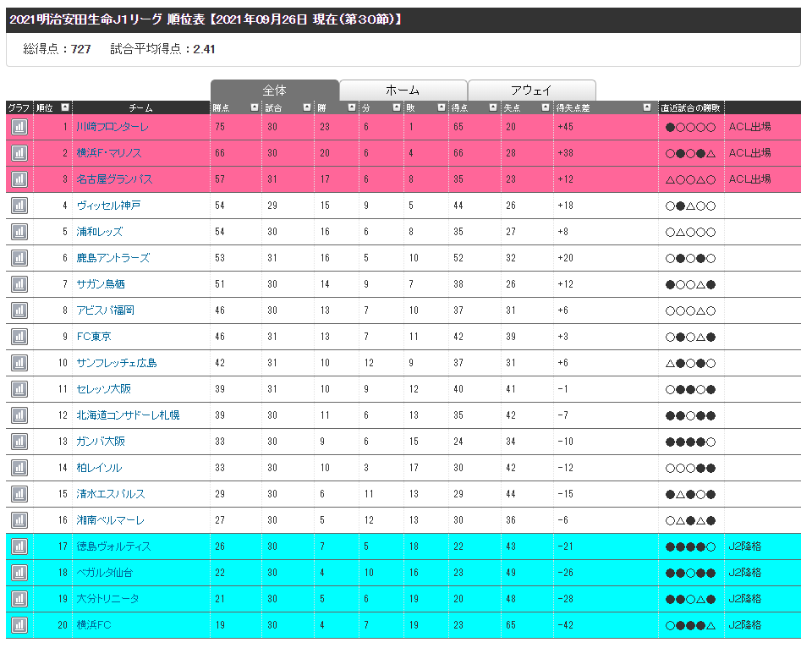Select the 全体 tab
This screenshot has height=648, width=812.
(274, 91)
